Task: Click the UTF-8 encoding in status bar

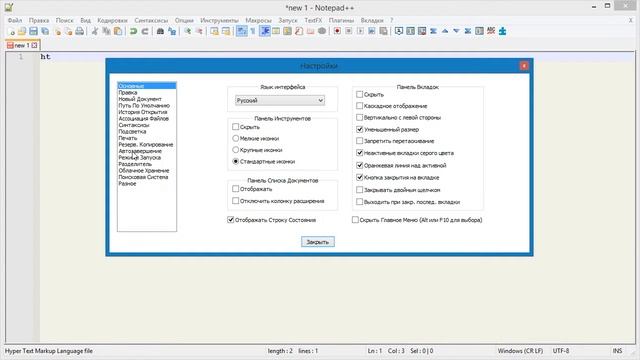Action: point(561,351)
